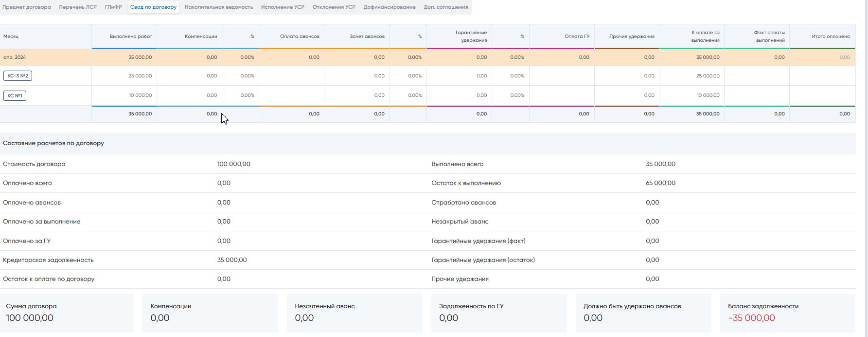Switch to Отклонения УСР tab

click(334, 7)
